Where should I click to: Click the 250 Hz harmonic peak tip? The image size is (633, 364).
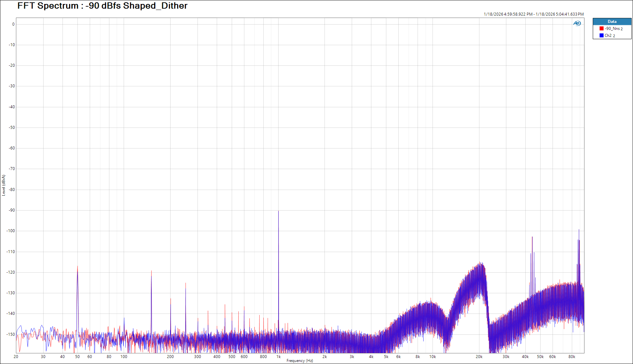point(186,283)
